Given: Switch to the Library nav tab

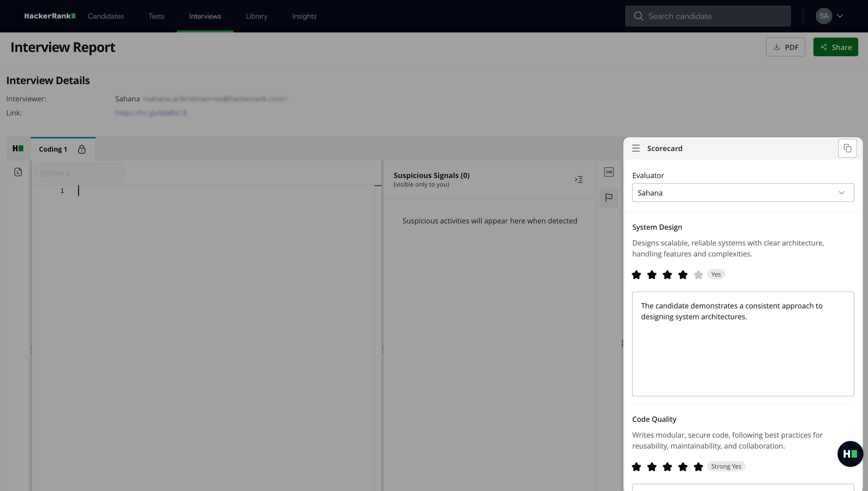Looking at the screenshot, I should click(256, 16).
